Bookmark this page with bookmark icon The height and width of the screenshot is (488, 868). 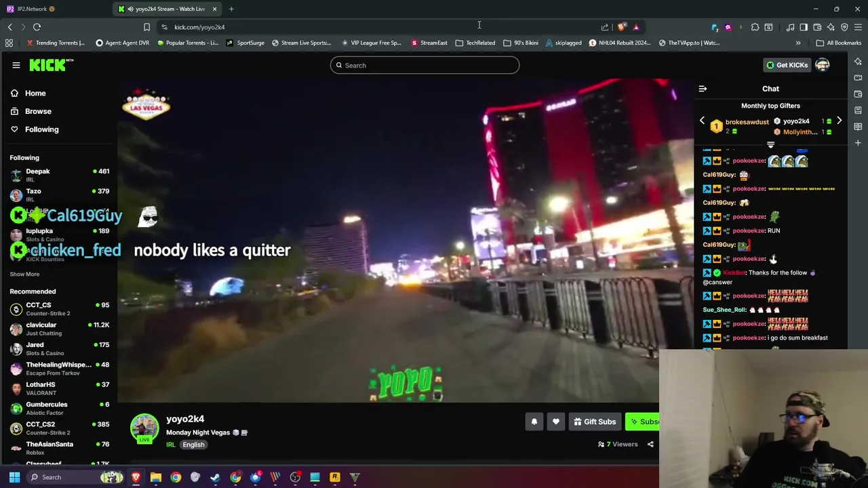(x=146, y=27)
